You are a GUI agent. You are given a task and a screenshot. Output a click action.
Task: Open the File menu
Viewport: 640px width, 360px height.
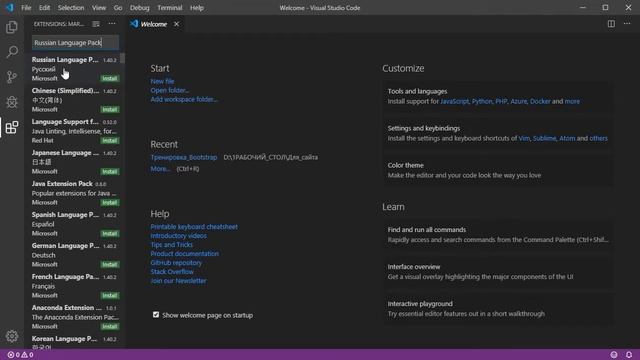pos(26,8)
